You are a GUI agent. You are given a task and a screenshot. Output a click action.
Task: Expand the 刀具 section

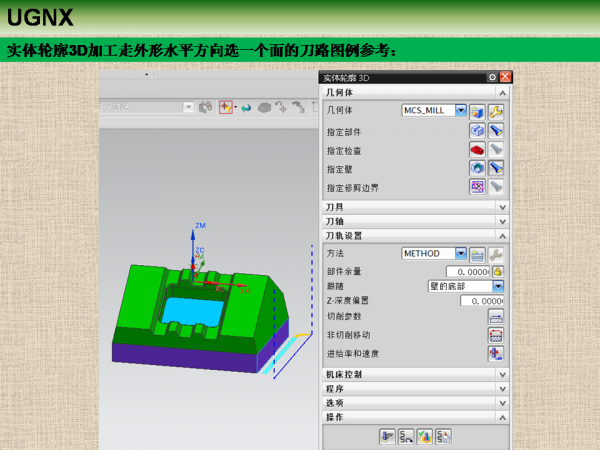502,208
